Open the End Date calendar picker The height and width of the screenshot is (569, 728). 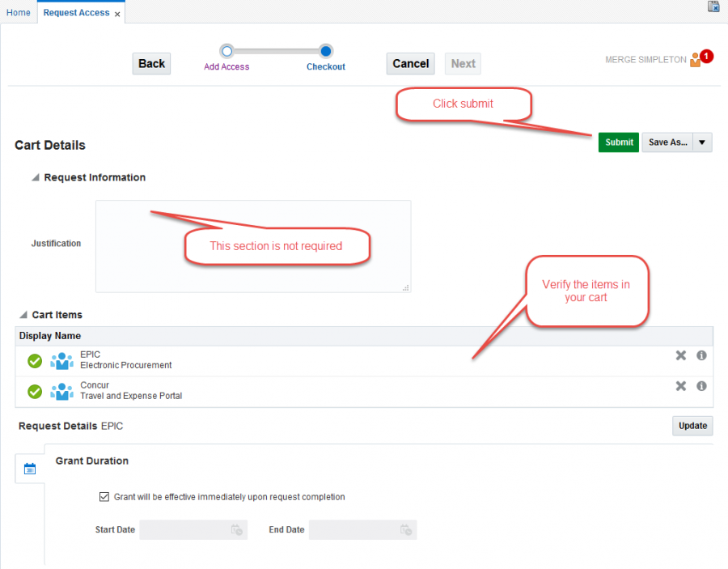406,530
